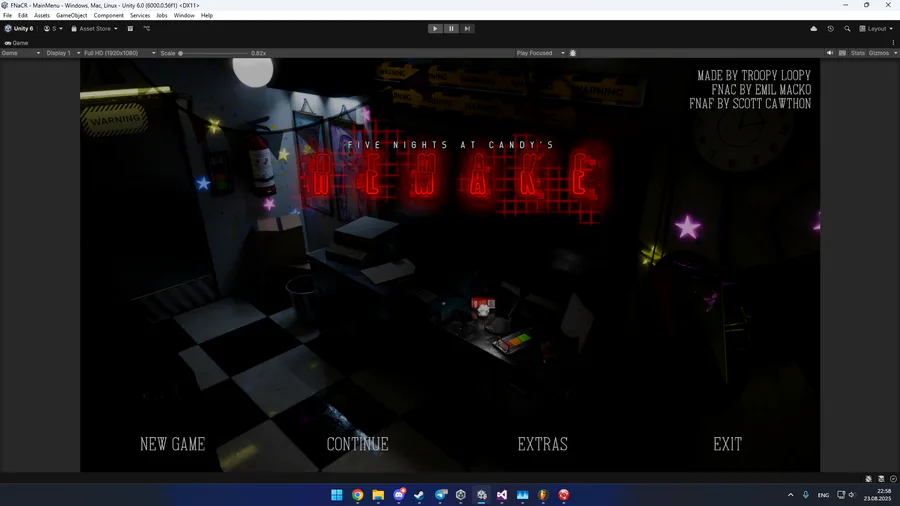The width and height of the screenshot is (900, 506).
Task: Open FL Studio from the taskbar
Action: (543, 495)
